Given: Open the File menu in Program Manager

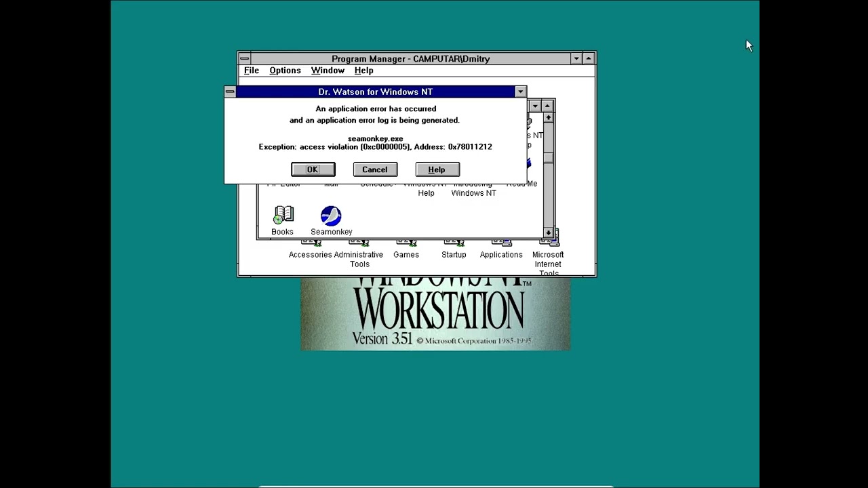Looking at the screenshot, I should coord(252,70).
